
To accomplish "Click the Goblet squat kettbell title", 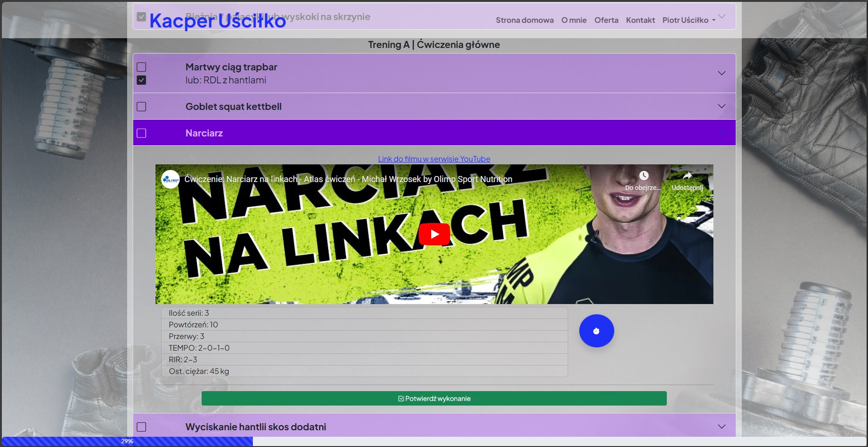I will pos(233,107).
